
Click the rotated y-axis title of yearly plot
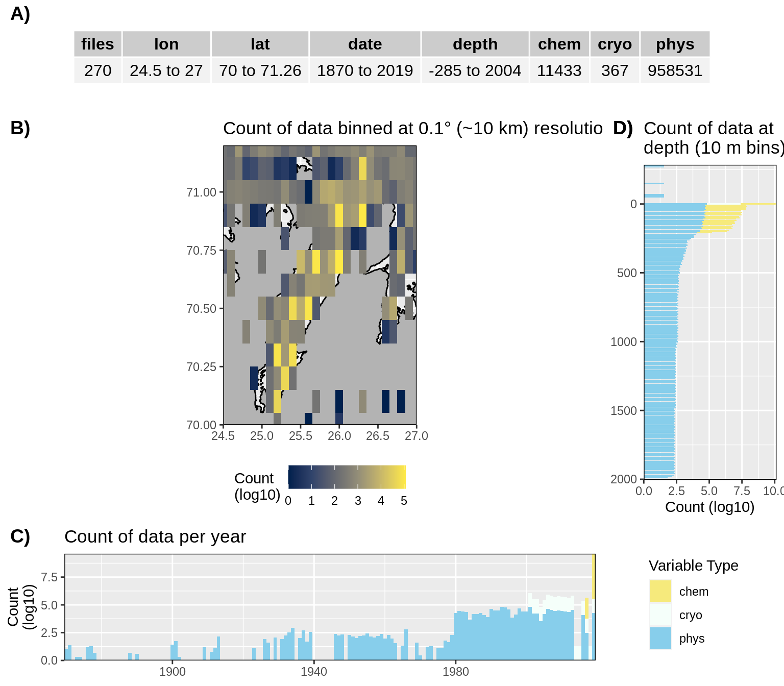(21, 607)
